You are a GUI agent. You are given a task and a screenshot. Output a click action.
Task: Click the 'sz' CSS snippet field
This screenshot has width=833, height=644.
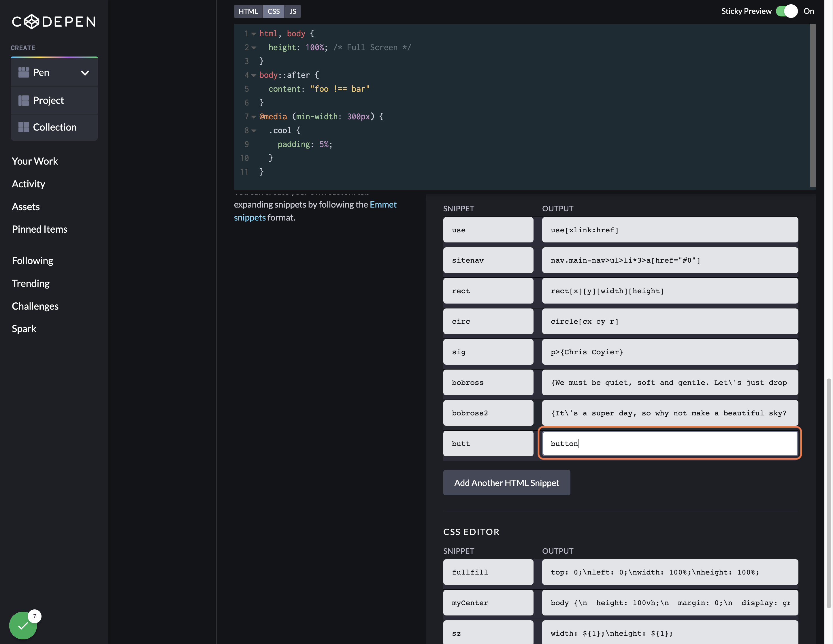[488, 632]
